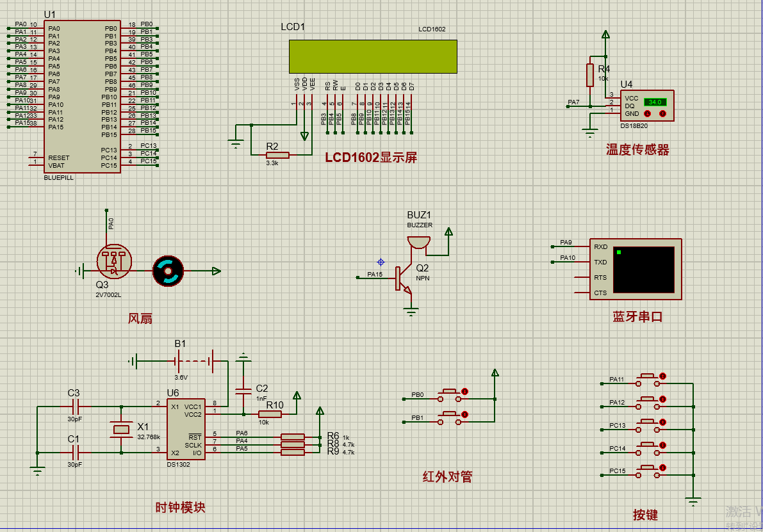Image resolution: width=763 pixels, height=532 pixels.
Task: Click the DS18B20 temperature sensor U4
Action: click(x=646, y=106)
